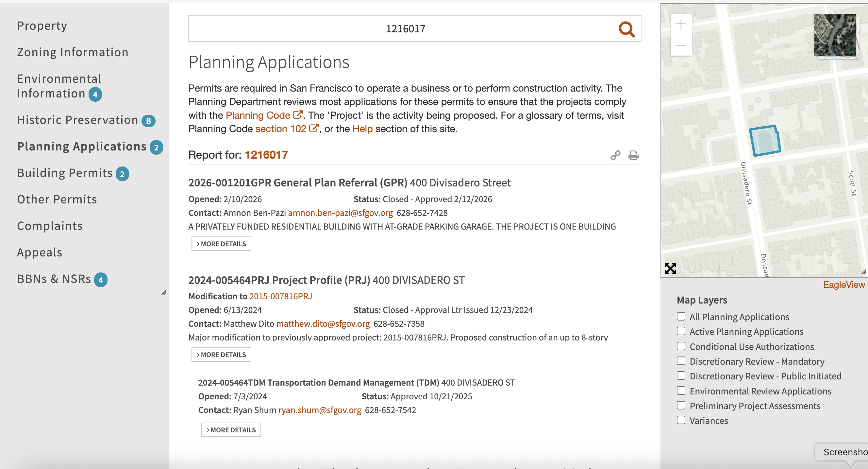Click the copy report link chain icon
868x469 pixels.
pyautogui.click(x=615, y=155)
